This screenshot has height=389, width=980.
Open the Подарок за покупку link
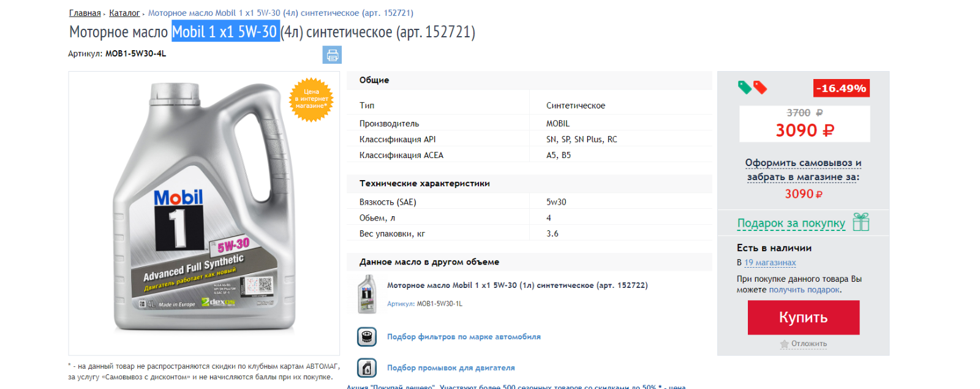pyautogui.click(x=791, y=223)
